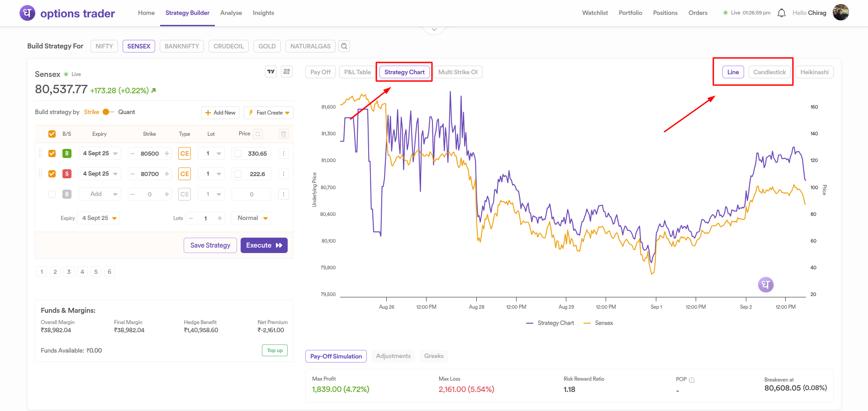Click the POP info icon

(x=692, y=380)
